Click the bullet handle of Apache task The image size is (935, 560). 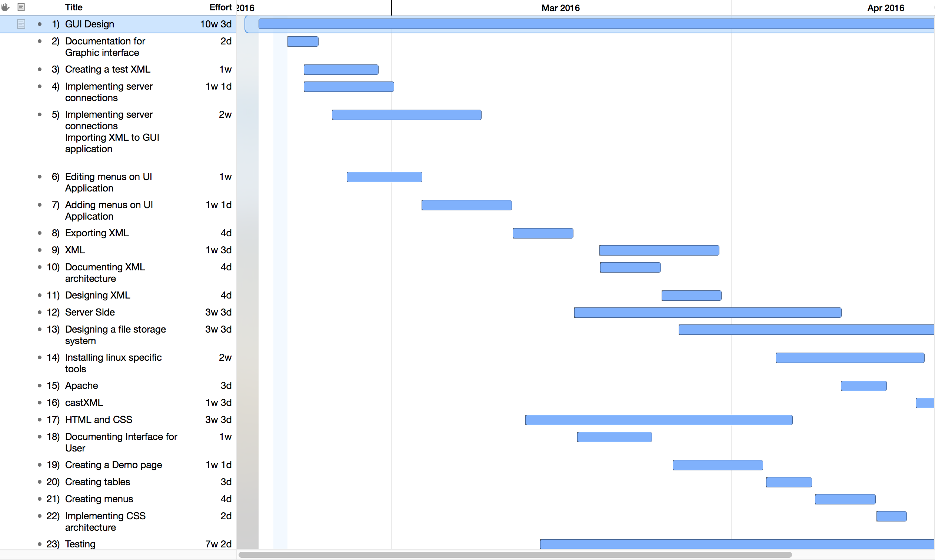pos(40,385)
